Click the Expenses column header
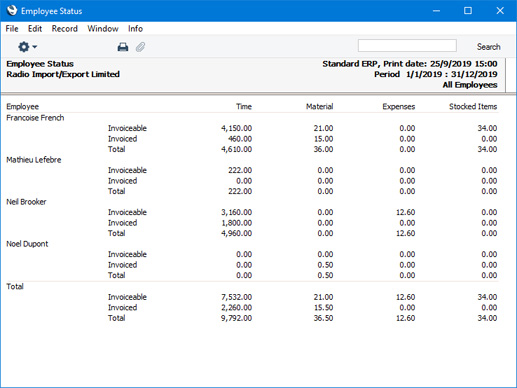Screen dimensions: 517x388 (398, 107)
